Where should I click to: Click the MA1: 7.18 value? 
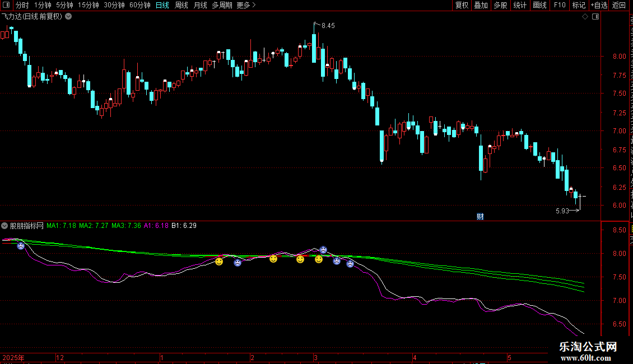click(62, 226)
